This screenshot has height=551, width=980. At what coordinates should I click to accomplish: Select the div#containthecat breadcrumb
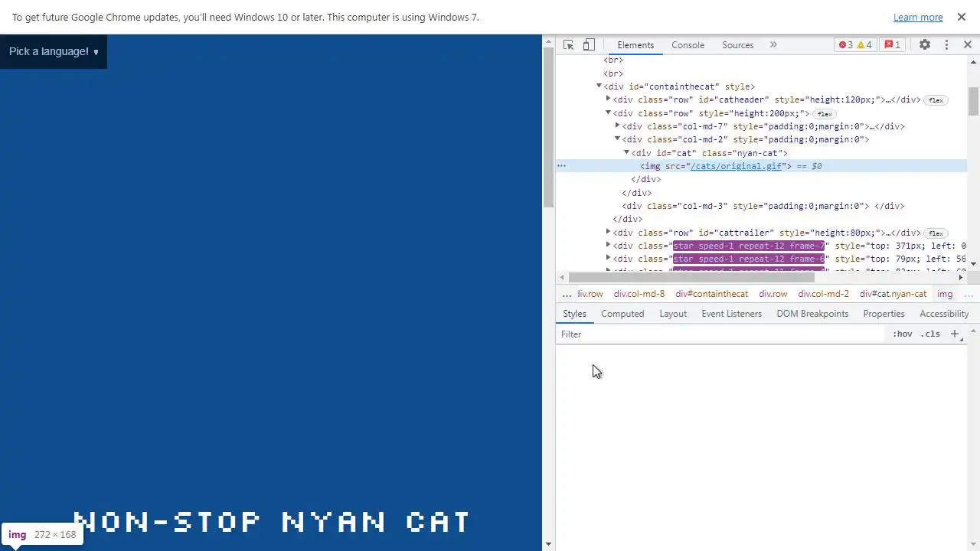(x=711, y=294)
